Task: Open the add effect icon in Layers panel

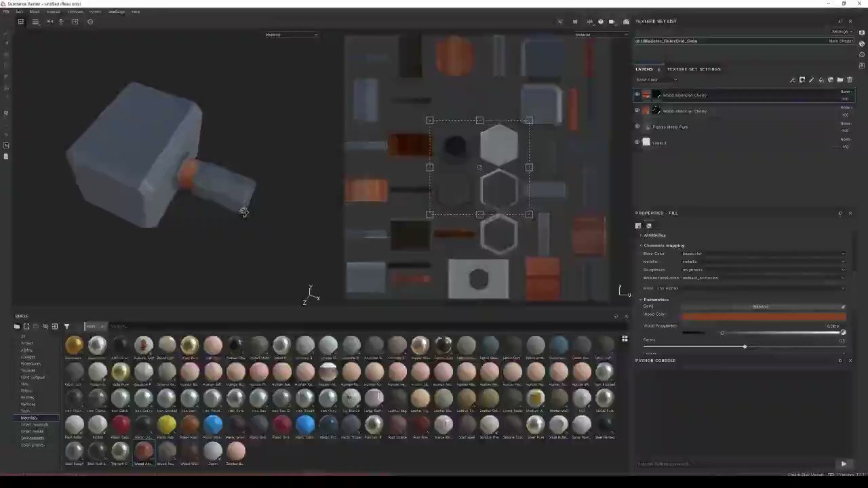Action: click(792, 79)
